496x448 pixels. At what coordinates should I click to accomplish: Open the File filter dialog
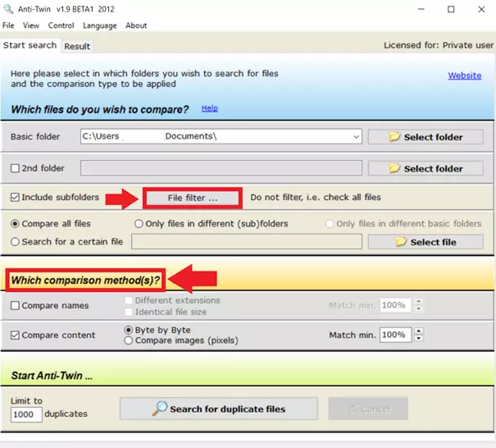point(193,198)
